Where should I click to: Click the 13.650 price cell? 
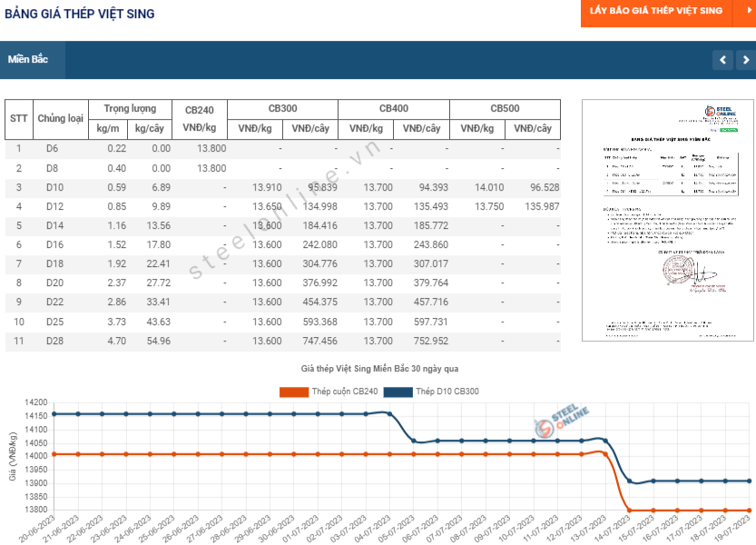[267, 206]
